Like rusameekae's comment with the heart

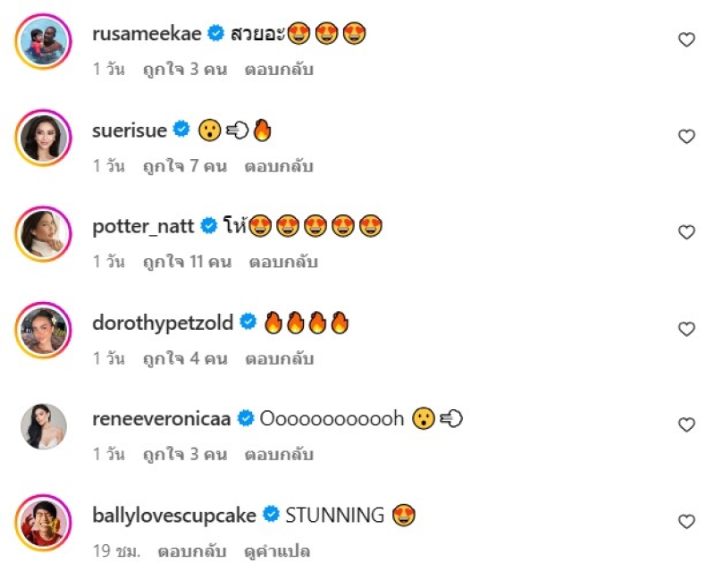686,39
